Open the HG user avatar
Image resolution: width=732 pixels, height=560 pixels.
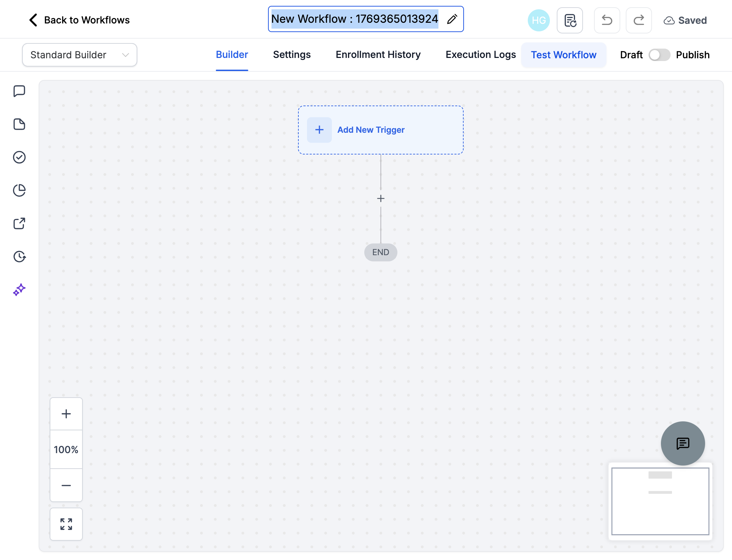pos(538,20)
